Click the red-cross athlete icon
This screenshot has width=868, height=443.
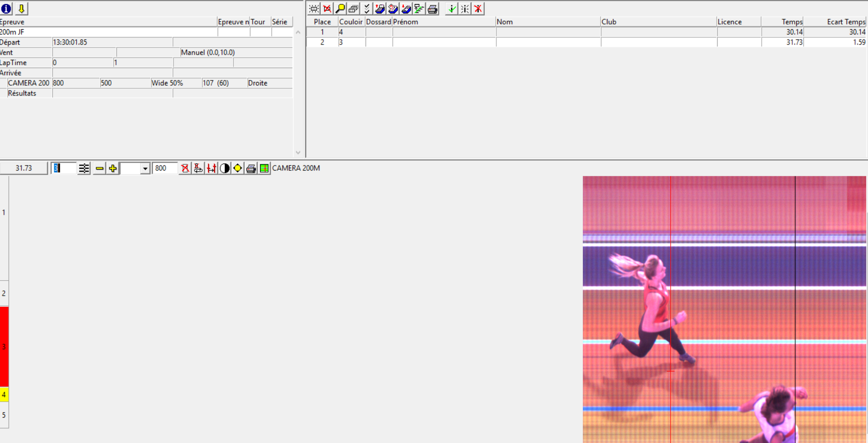pos(478,9)
